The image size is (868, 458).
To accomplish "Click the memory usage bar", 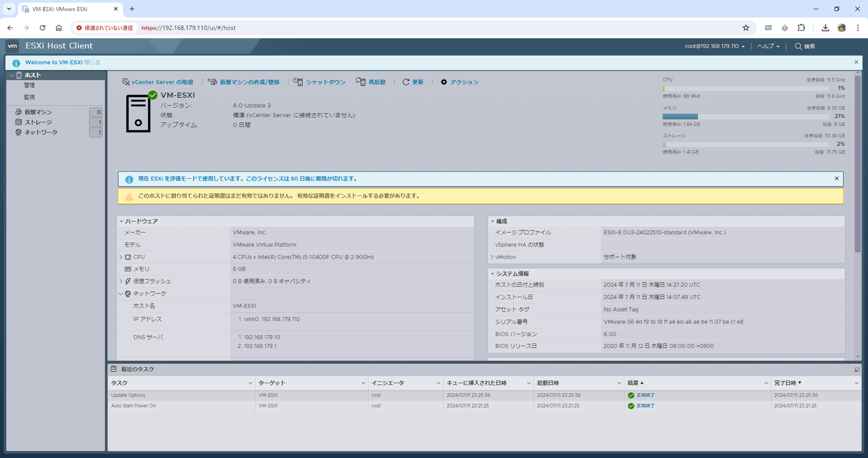I will point(745,116).
